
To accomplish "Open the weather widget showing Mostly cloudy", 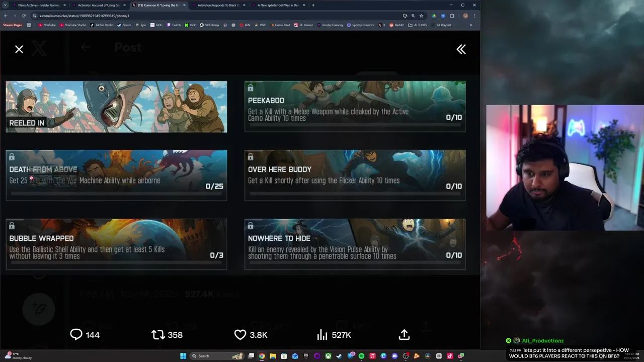I will [18, 356].
